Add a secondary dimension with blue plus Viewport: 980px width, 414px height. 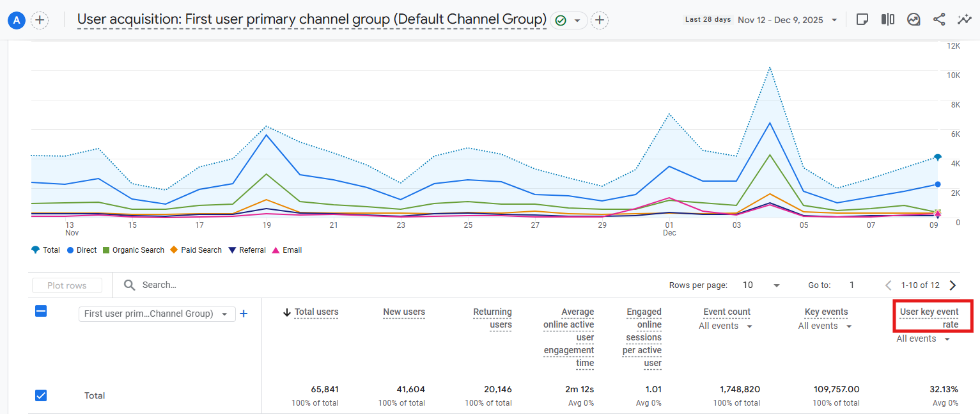[x=244, y=314]
